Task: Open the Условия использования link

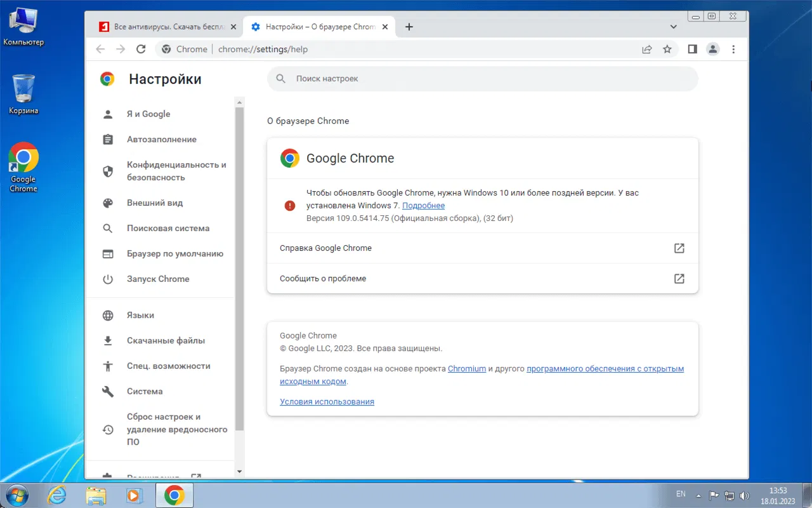Action: click(x=327, y=402)
